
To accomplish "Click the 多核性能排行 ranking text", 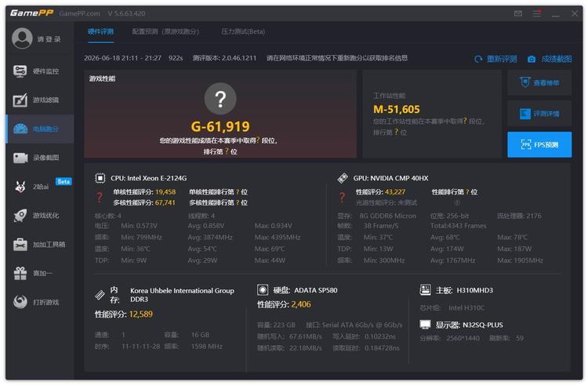I will [218, 202].
